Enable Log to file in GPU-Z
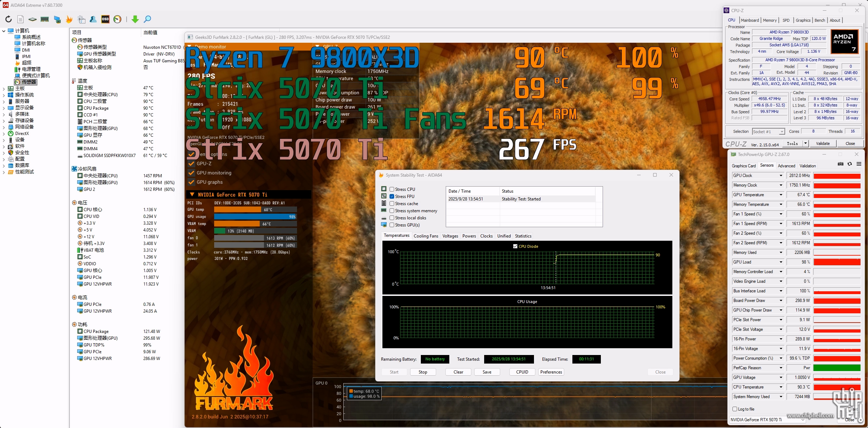 click(x=735, y=409)
